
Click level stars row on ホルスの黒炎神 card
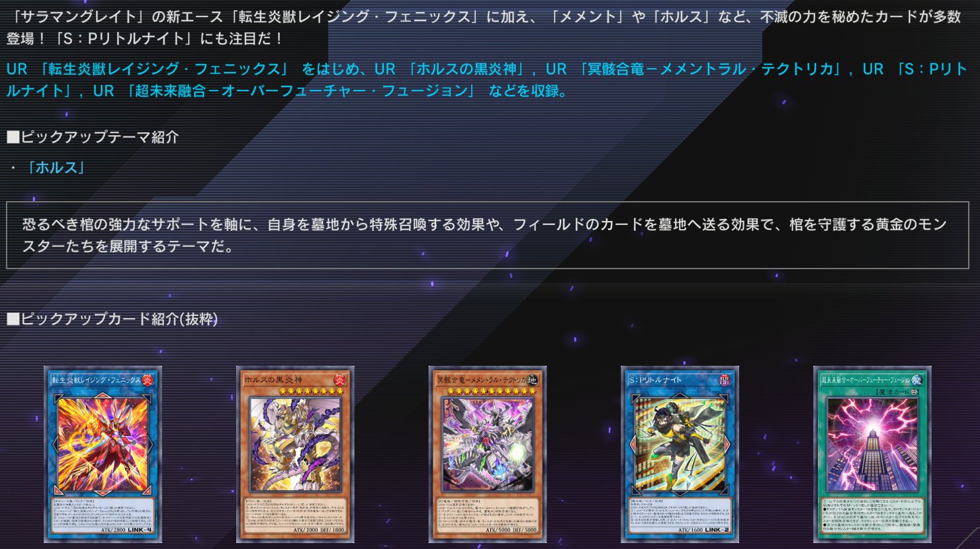click(312, 392)
